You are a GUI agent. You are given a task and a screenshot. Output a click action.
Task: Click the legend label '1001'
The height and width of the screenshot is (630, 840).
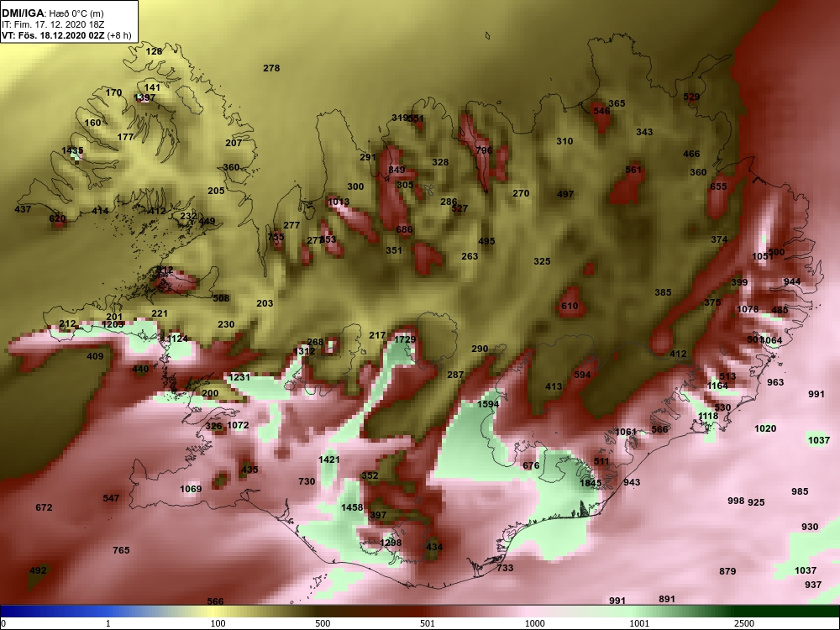point(639,623)
